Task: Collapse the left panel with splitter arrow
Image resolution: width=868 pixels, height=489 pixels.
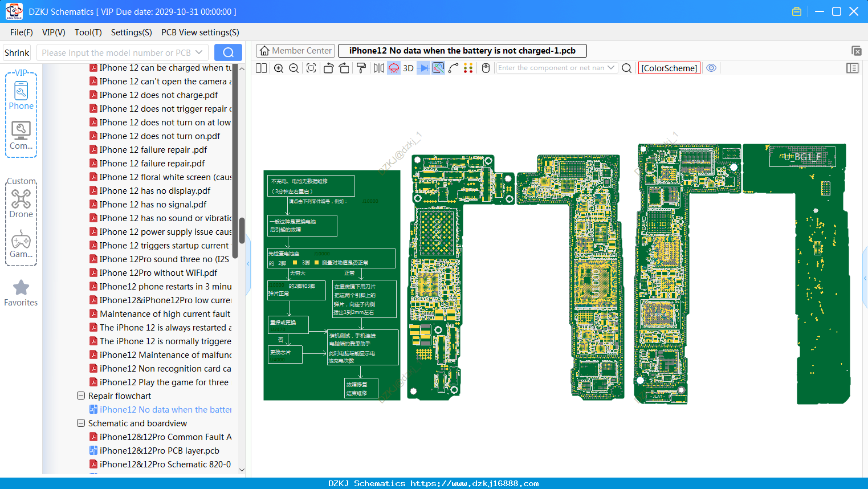Action: [248, 264]
